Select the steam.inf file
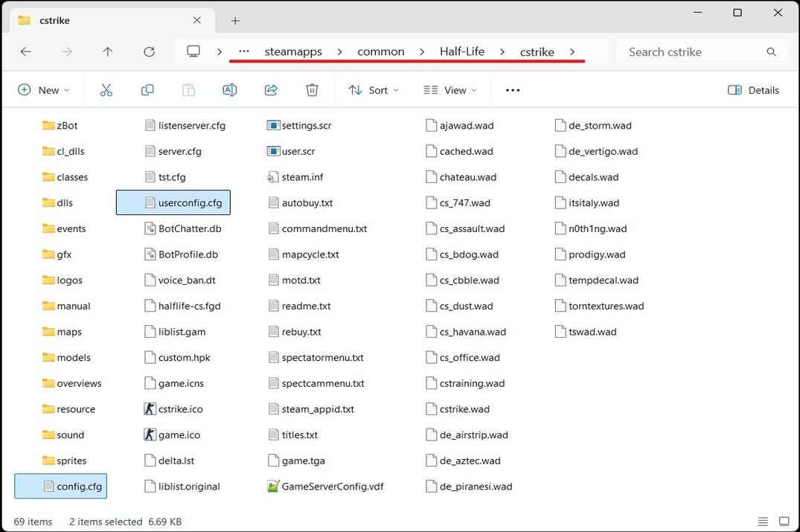 (295, 177)
